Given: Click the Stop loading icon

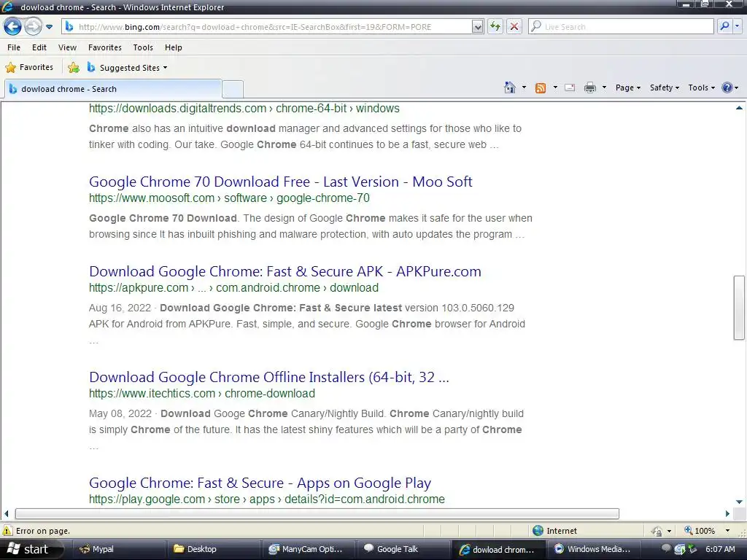Looking at the screenshot, I should pyautogui.click(x=514, y=27).
